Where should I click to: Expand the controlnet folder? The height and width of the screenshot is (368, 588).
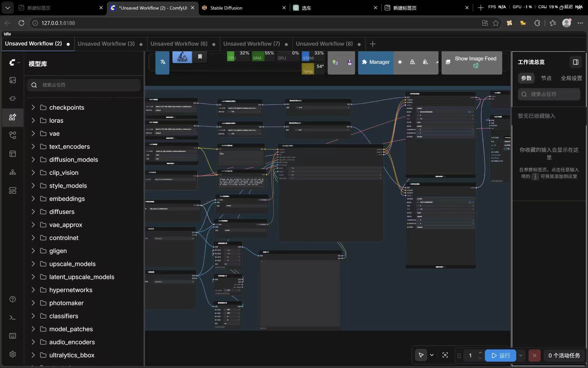click(x=33, y=238)
